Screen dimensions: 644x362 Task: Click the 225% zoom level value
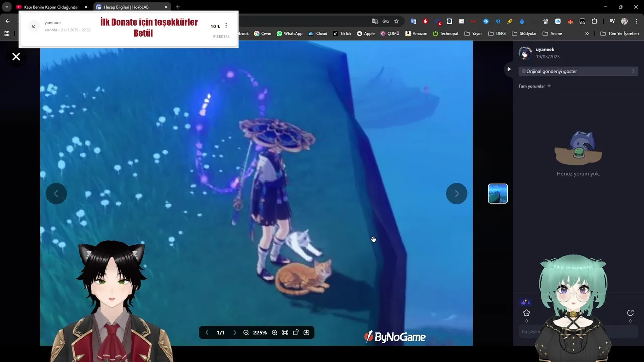tap(260, 333)
